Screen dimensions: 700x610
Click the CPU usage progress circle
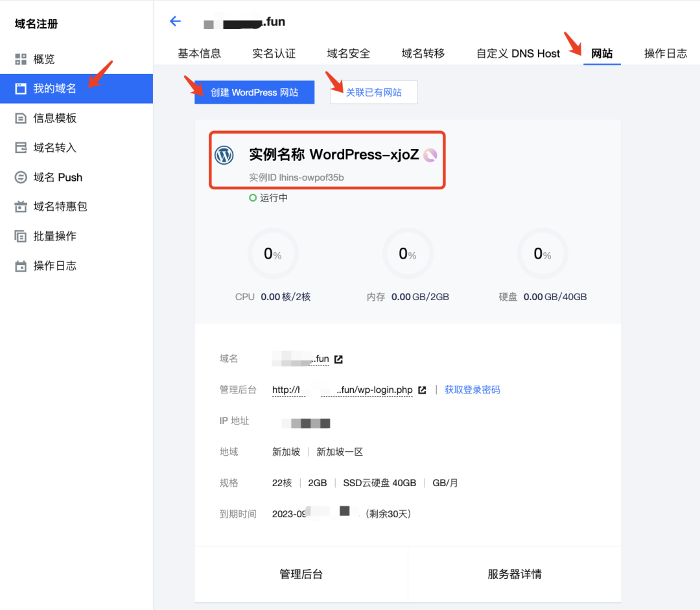273,253
